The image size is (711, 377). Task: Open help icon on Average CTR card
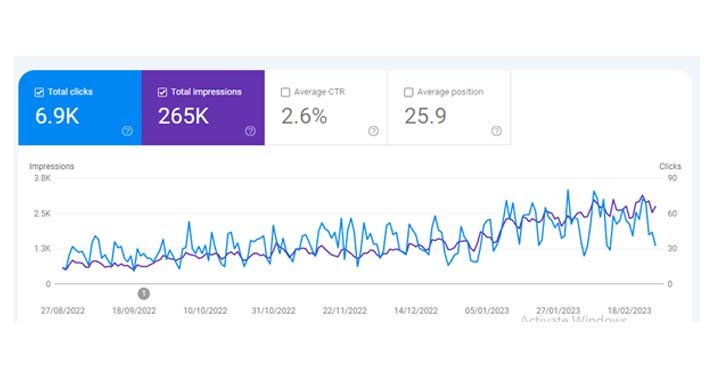pyautogui.click(x=374, y=131)
